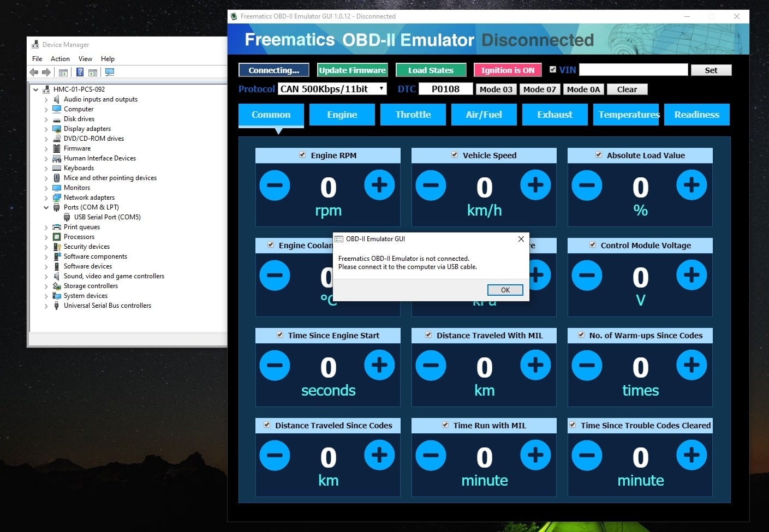Increase Vehicle Speed with plus button
The image size is (769, 532).
tap(535, 185)
